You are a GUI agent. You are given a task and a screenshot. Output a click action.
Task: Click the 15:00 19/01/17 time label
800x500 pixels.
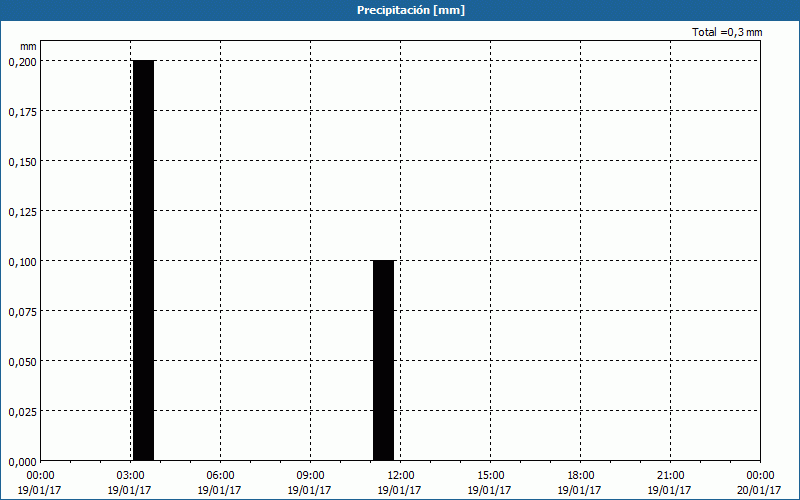click(490, 483)
